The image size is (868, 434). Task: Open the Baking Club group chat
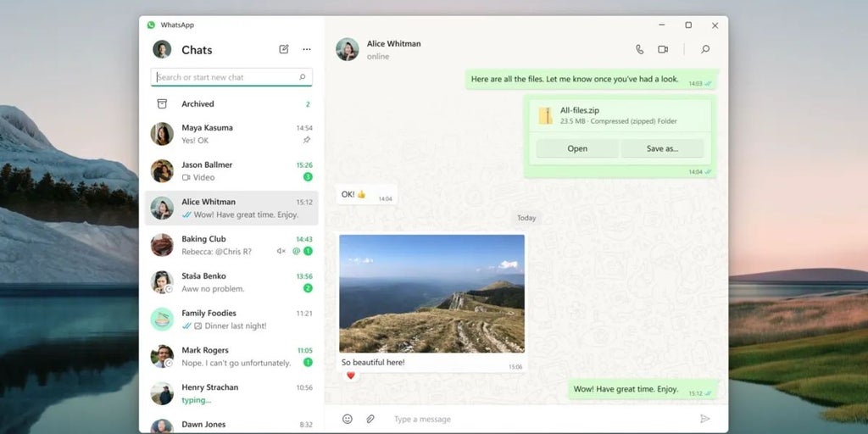(231, 245)
